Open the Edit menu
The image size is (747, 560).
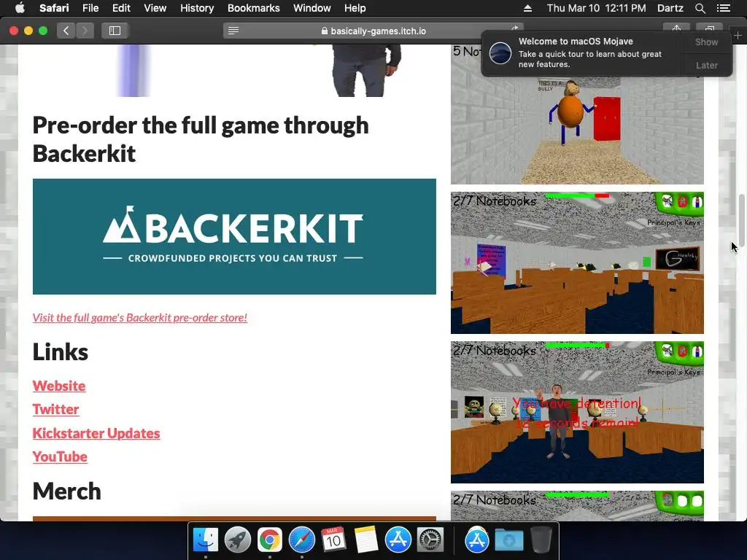121,8
